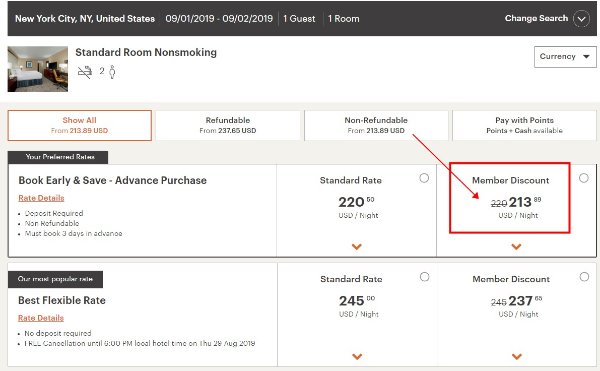Click the 09/01/2019 - 09/02/2019 date range
This screenshot has width=600, height=371.
219,18
